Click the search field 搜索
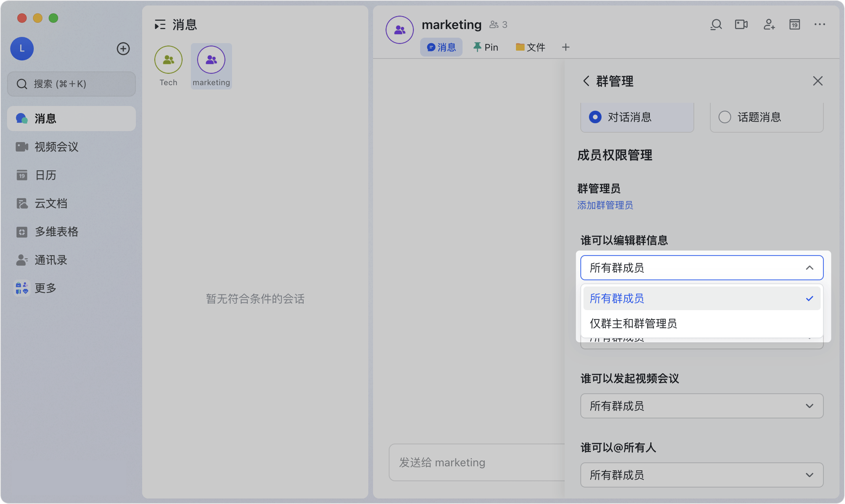The height and width of the screenshot is (504, 845). pos(71,84)
